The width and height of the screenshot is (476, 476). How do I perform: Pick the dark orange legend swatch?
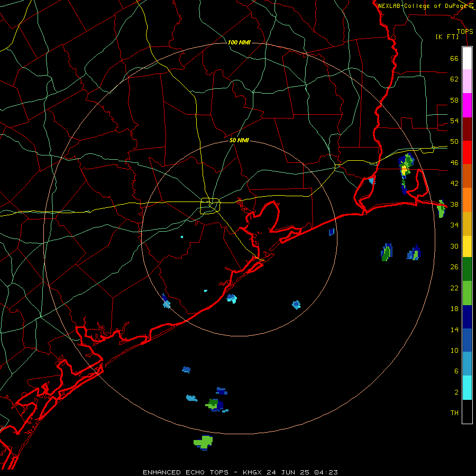pos(467,176)
